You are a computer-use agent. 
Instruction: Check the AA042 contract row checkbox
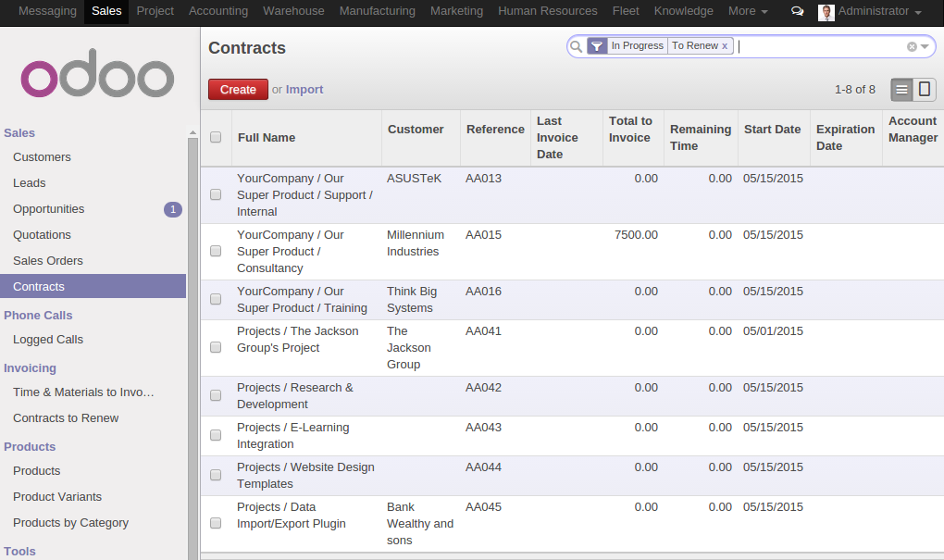coord(216,395)
